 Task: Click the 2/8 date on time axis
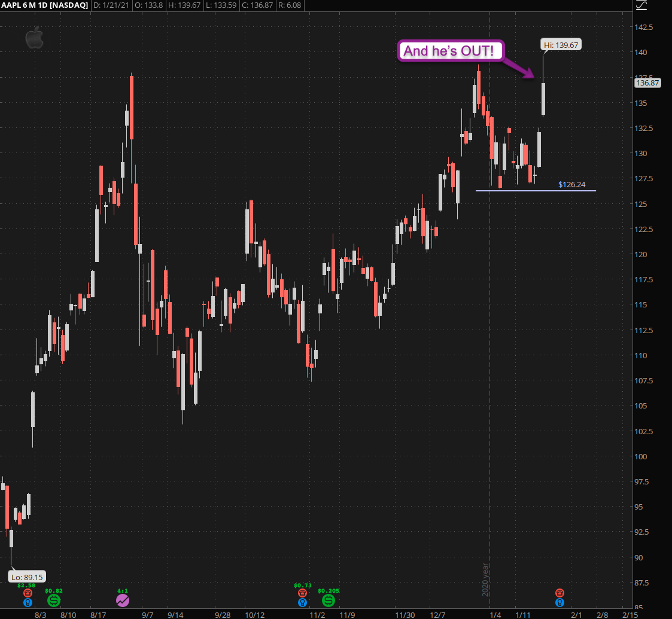(602, 615)
